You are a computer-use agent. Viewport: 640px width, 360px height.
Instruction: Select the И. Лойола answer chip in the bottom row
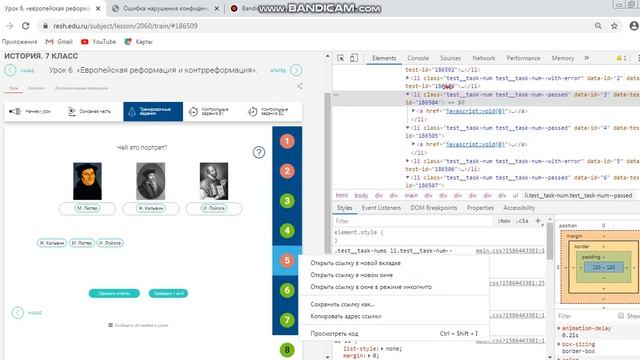pos(110,243)
